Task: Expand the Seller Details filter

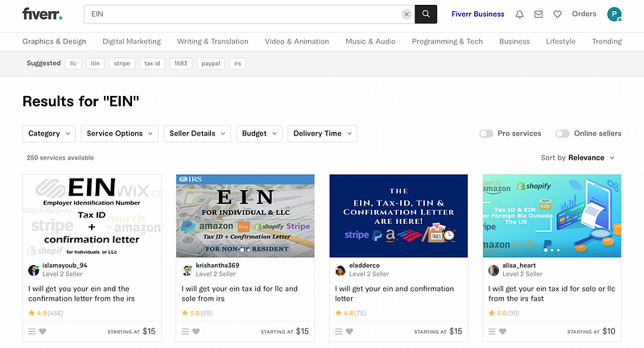Action: pyautogui.click(x=197, y=134)
